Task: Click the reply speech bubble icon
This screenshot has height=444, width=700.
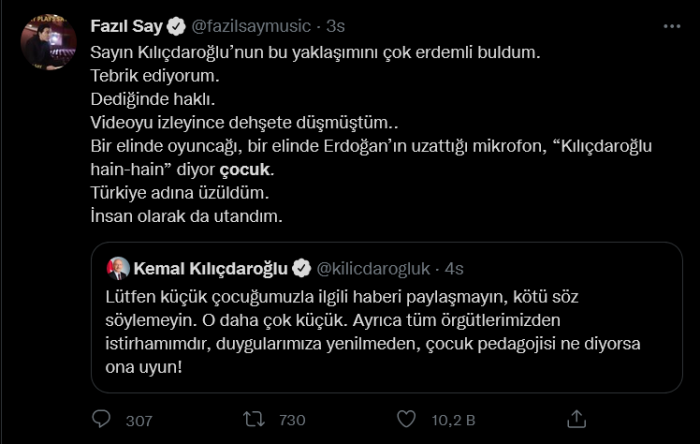Action: [101, 419]
